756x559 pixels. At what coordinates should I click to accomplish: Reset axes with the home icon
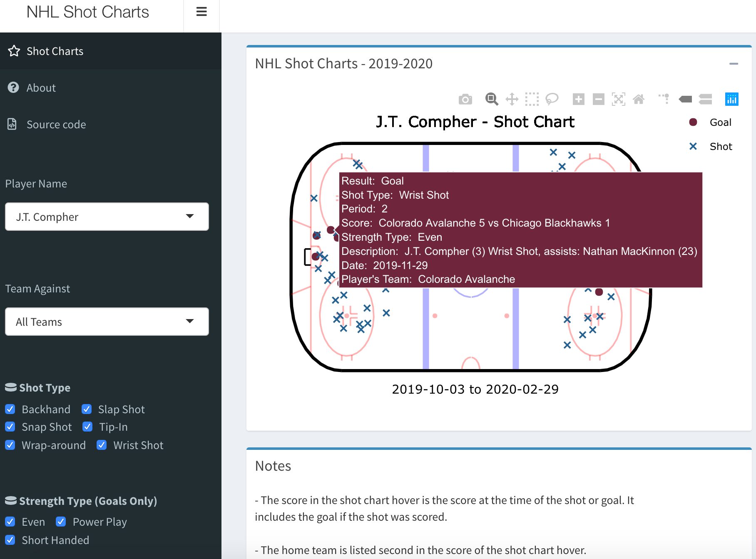click(x=638, y=99)
